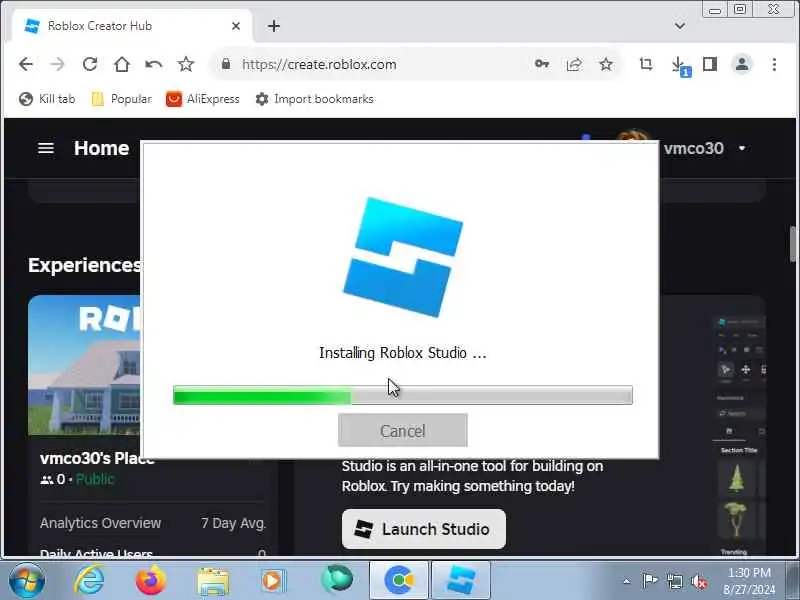Click the Experiences section heading
The image size is (800, 600).
85,265
